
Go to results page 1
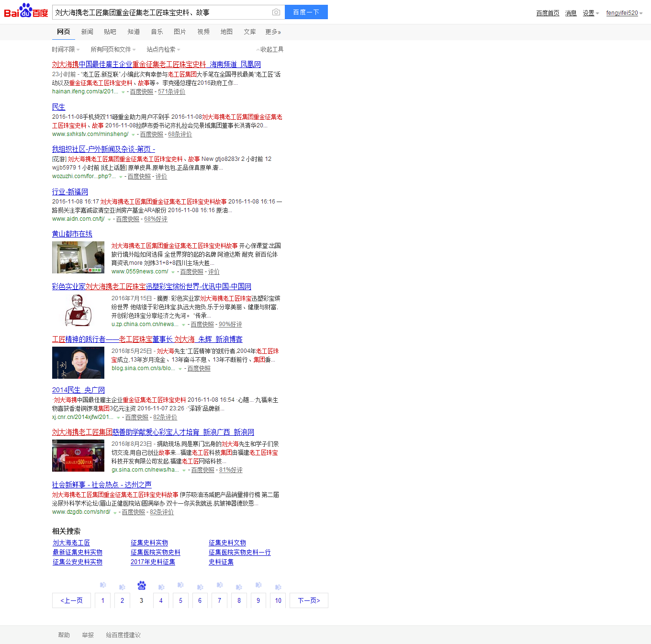pos(102,600)
